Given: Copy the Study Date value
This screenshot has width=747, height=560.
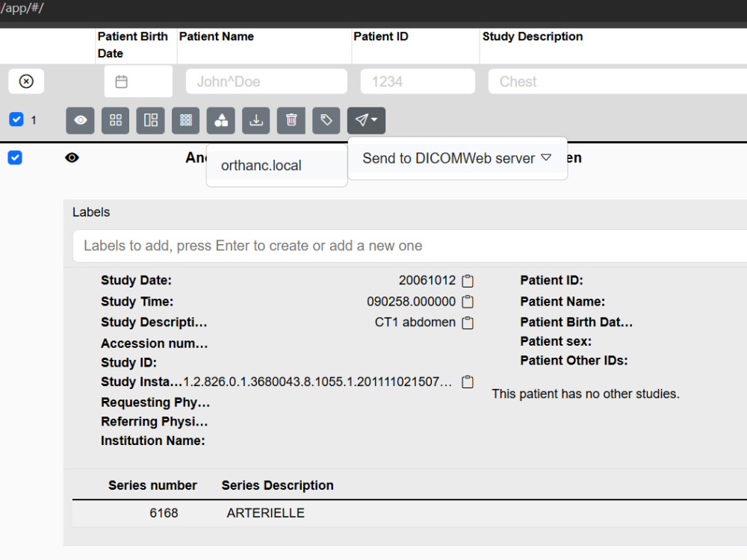Looking at the screenshot, I should pyautogui.click(x=468, y=281).
